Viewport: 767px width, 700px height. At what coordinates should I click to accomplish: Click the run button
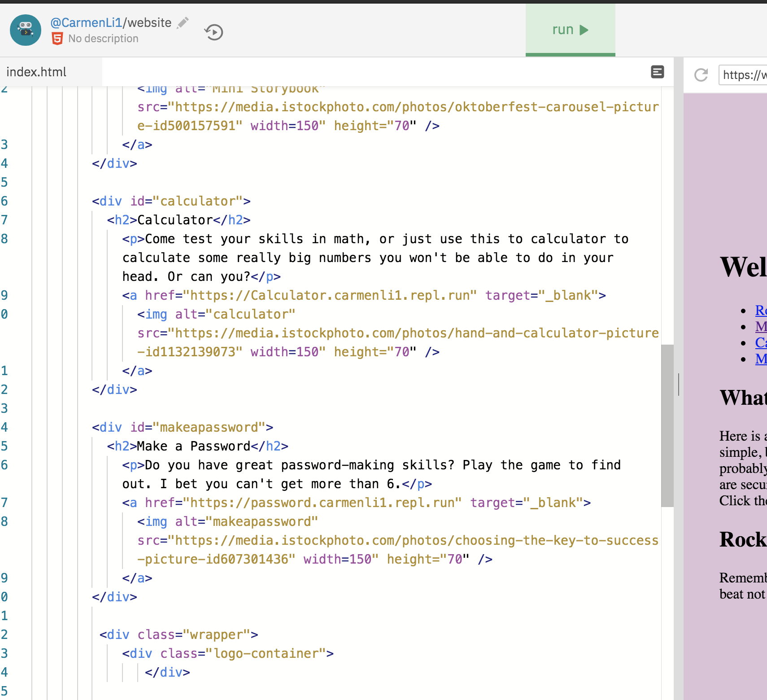tap(570, 30)
